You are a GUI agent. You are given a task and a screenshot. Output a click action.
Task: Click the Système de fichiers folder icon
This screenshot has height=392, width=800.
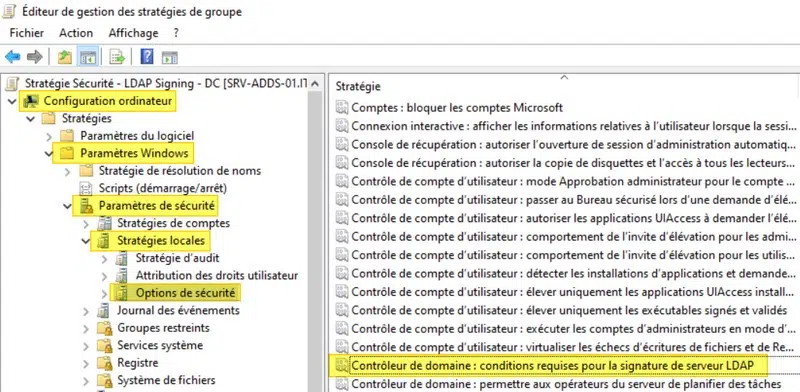coord(105,380)
